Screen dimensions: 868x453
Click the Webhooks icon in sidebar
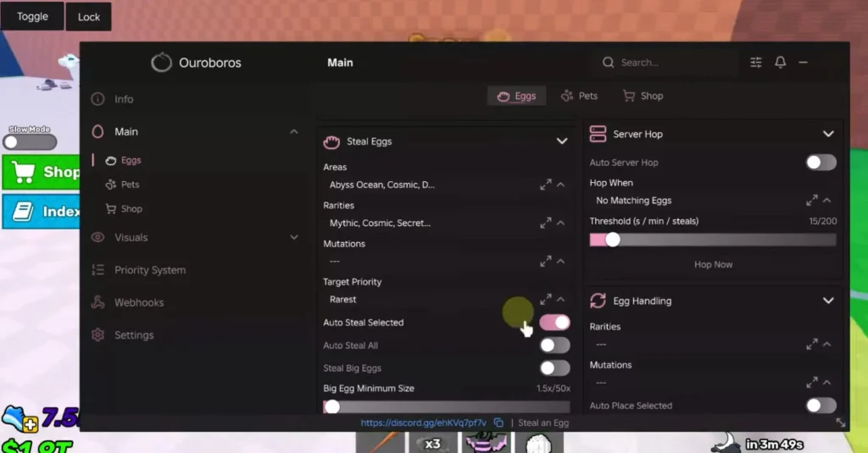pyautogui.click(x=98, y=302)
